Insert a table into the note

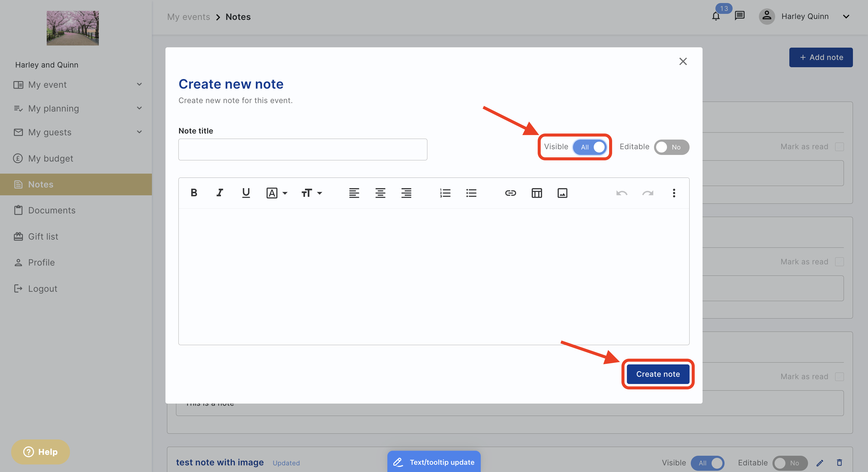[537, 193]
